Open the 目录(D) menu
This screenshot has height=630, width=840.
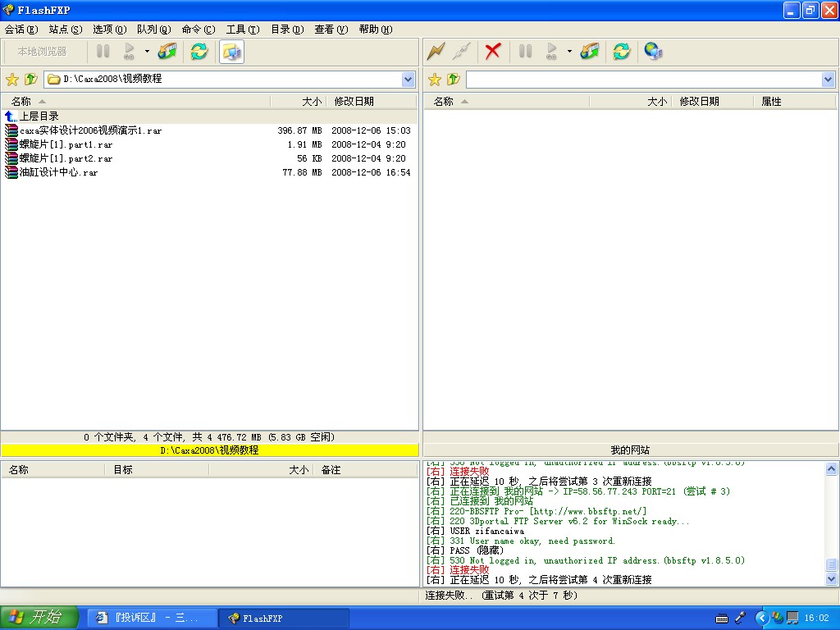coord(287,30)
